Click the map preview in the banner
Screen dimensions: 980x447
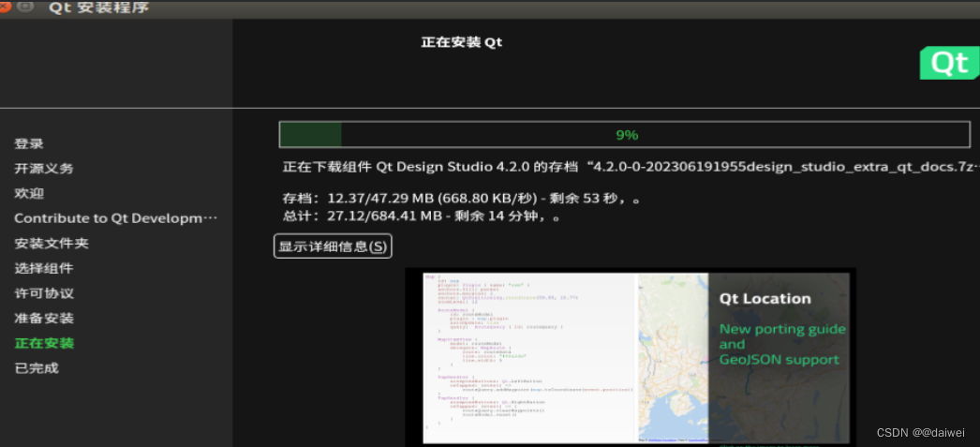(x=672, y=357)
